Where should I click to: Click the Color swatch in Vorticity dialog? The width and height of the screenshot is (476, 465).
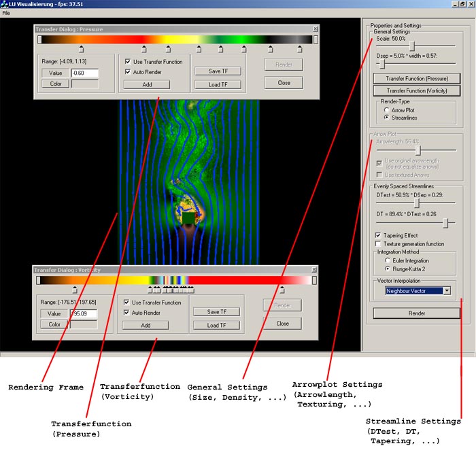84,325
